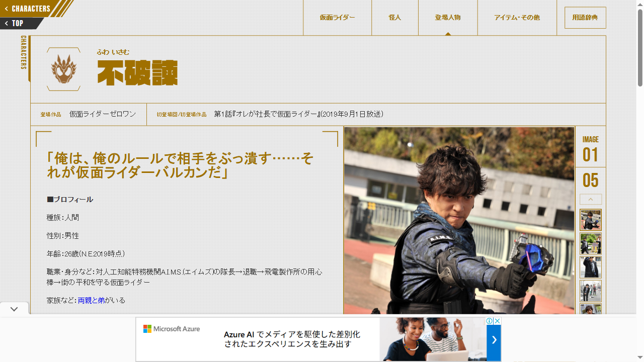The width and height of the screenshot is (644, 362).
Task: Click the character name 不破諫 heading
Action: (x=137, y=73)
